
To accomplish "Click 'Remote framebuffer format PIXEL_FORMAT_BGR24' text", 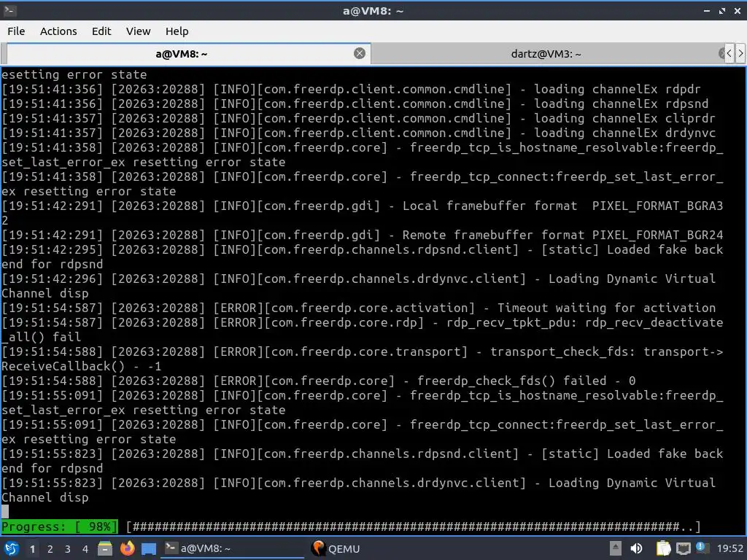I will click(x=562, y=235).
